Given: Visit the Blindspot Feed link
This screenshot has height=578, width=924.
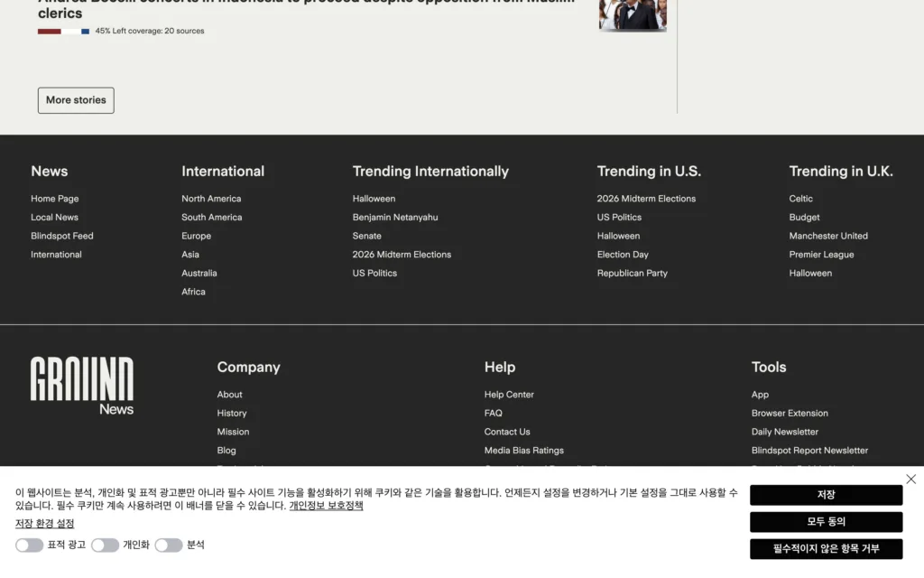Looking at the screenshot, I should coord(62,236).
